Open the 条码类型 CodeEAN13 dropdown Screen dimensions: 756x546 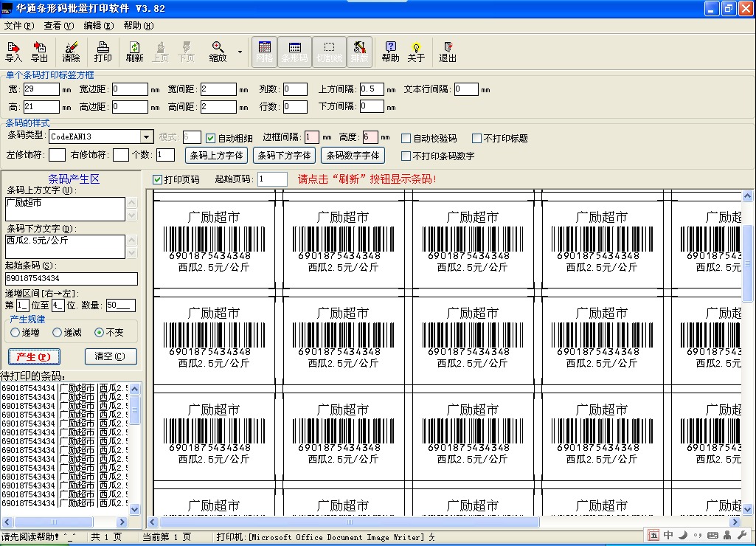point(147,137)
